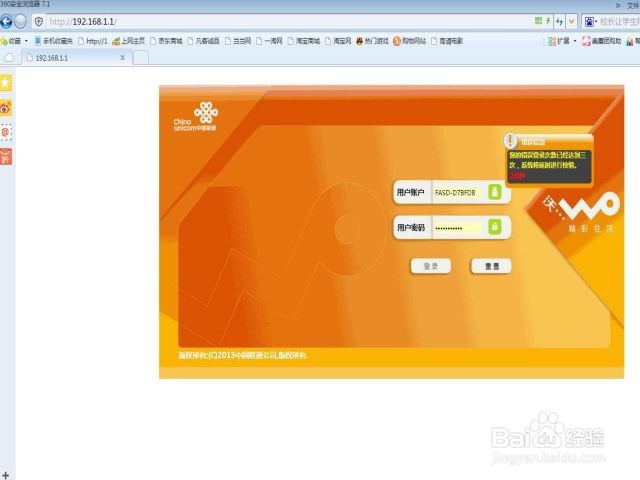Click the green compatibility mode icon in address bar
This screenshot has height=480, width=640.
click(539, 21)
